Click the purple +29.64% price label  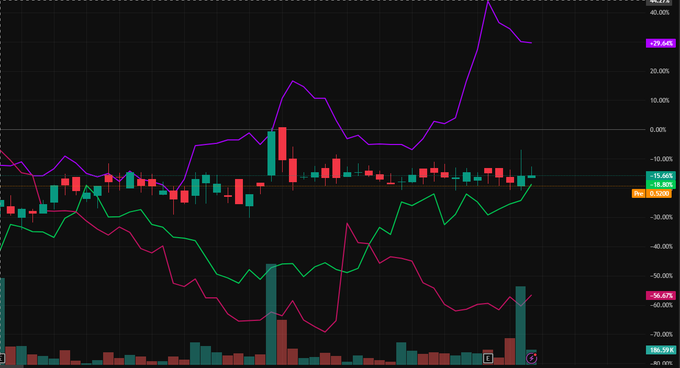coord(660,43)
